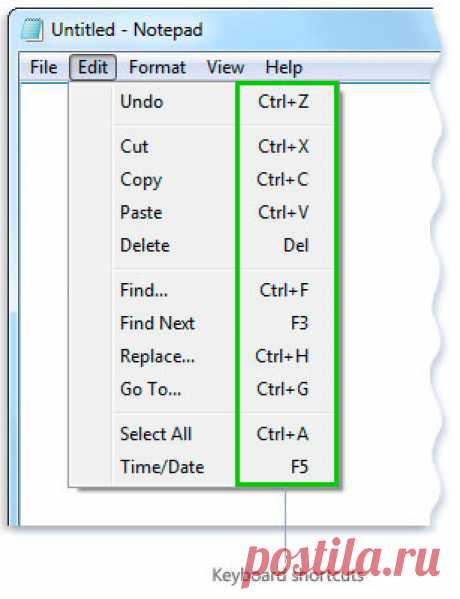Open the Format menu

click(157, 68)
